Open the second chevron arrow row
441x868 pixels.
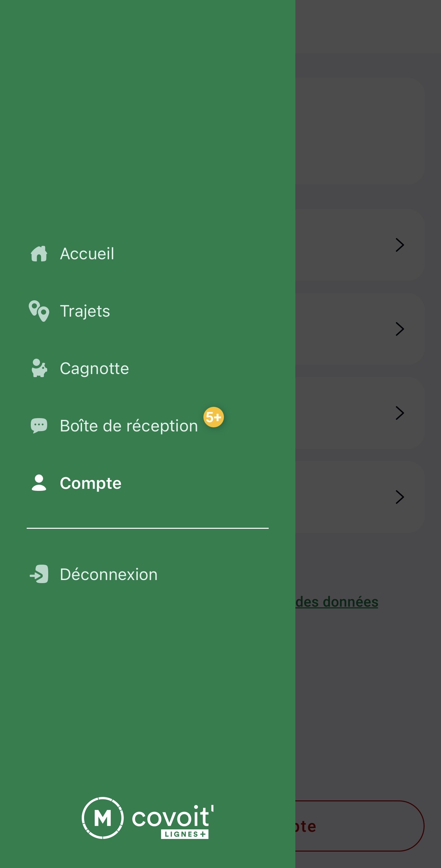pos(400,329)
